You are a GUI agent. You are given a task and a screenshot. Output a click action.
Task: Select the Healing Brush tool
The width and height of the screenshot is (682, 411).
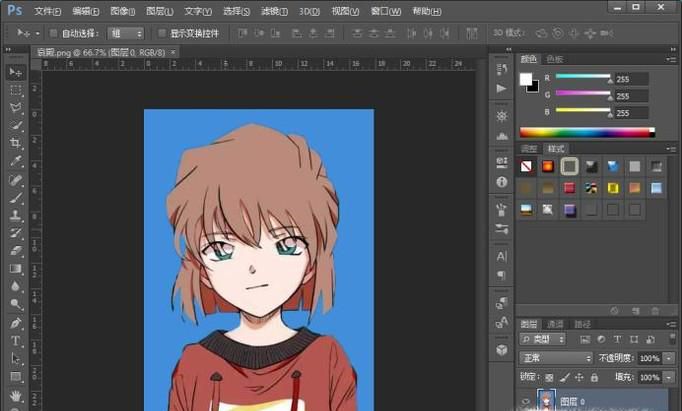[16, 180]
